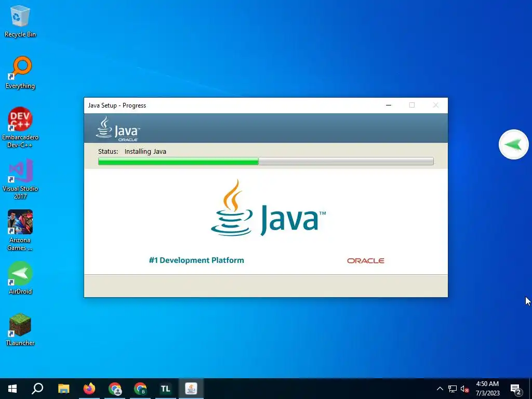
Task: Click the red ORACLE logo
Action: pos(365,261)
